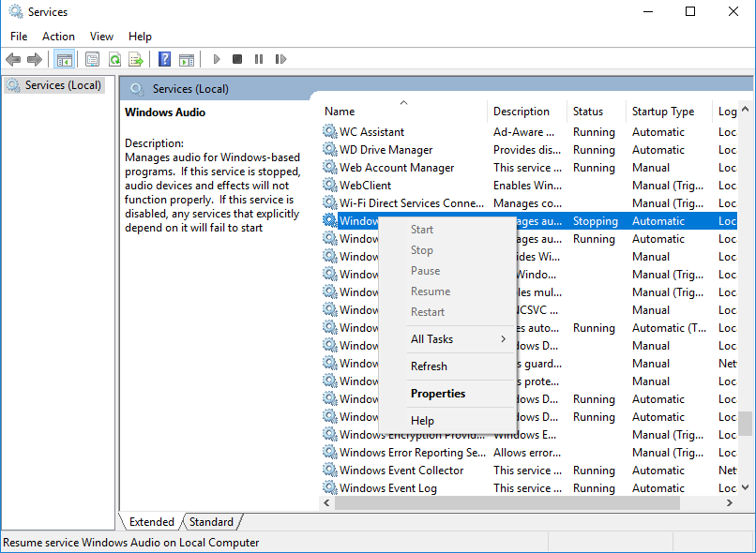Click the Services title bar gear icon
This screenshot has width=756, height=553.
(x=15, y=11)
